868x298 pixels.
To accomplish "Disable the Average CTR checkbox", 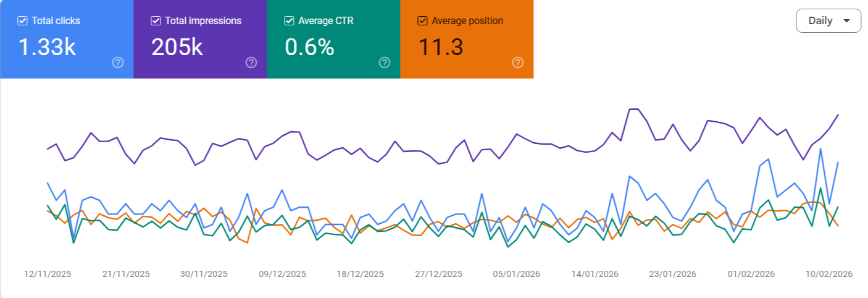I will pos(290,21).
